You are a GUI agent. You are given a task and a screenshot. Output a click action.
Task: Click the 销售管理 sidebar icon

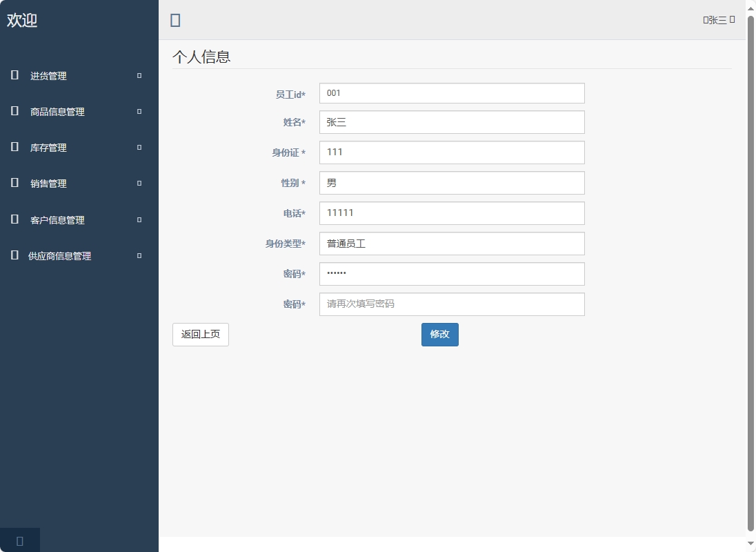point(14,184)
